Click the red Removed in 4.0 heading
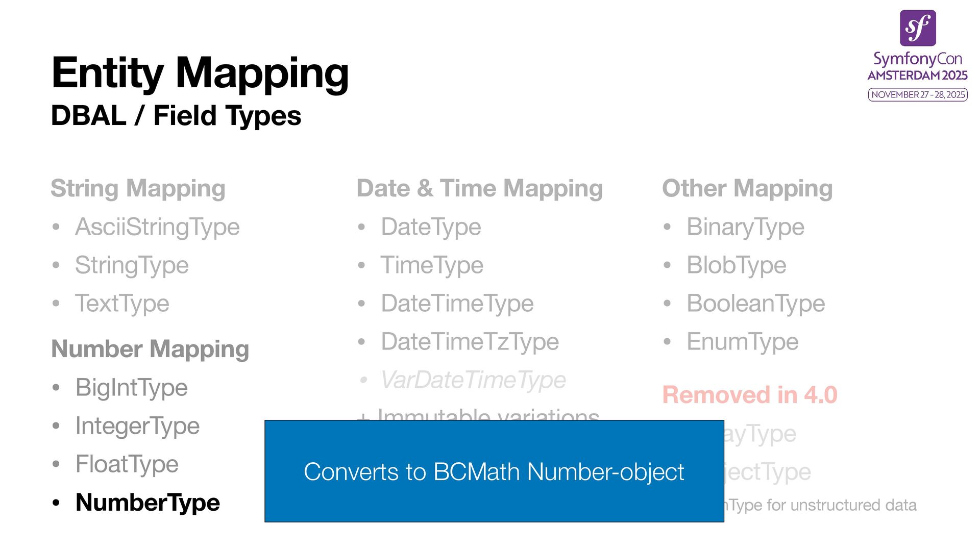Screen dimensions: 980x551 (749, 395)
